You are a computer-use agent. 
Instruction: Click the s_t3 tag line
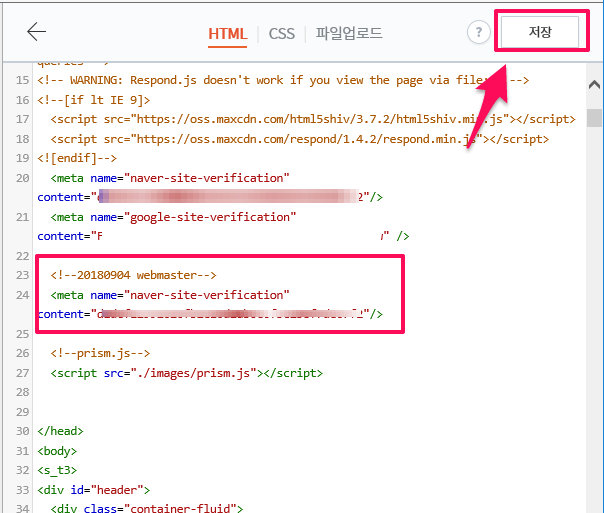point(57,470)
